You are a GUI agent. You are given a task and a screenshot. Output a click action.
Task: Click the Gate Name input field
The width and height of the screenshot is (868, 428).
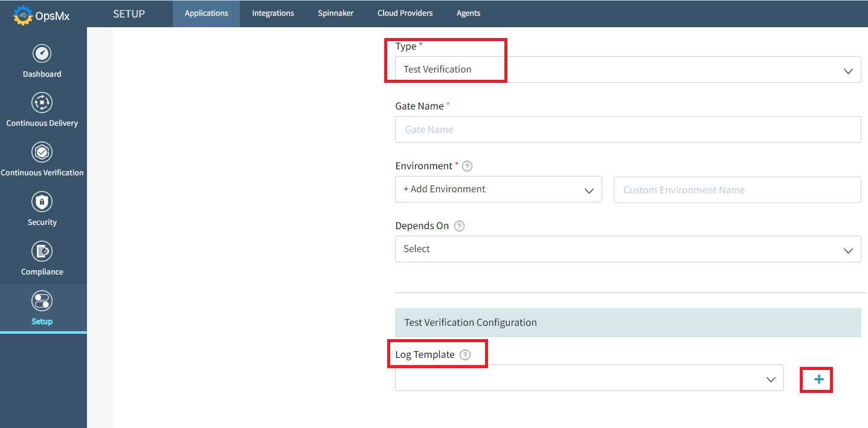[x=628, y=129]
